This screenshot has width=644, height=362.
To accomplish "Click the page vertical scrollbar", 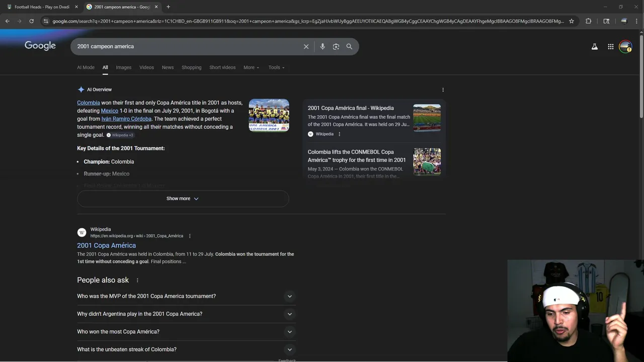I will (641, 75).
